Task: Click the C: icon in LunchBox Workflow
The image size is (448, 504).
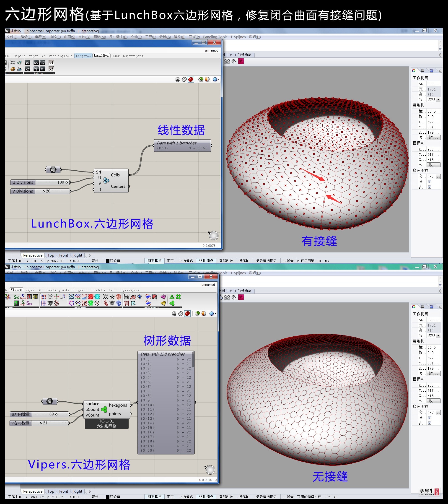Action: click(x=43, y=69)
